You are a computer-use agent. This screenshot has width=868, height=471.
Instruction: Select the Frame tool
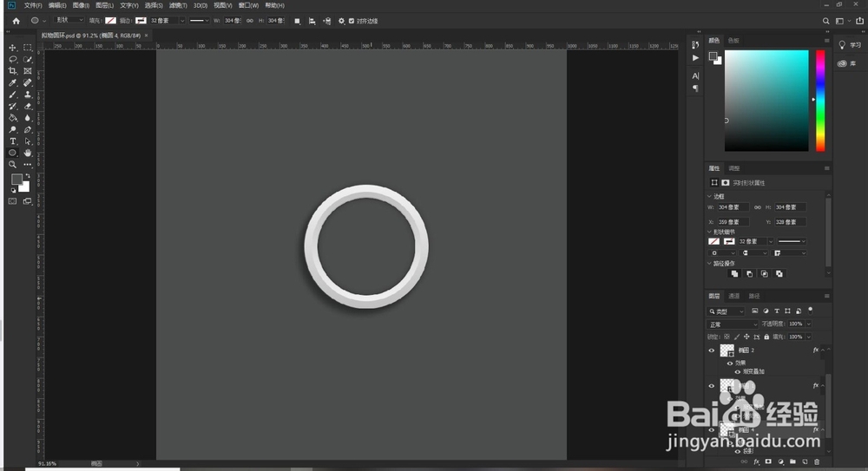click(x=28, y=71)
